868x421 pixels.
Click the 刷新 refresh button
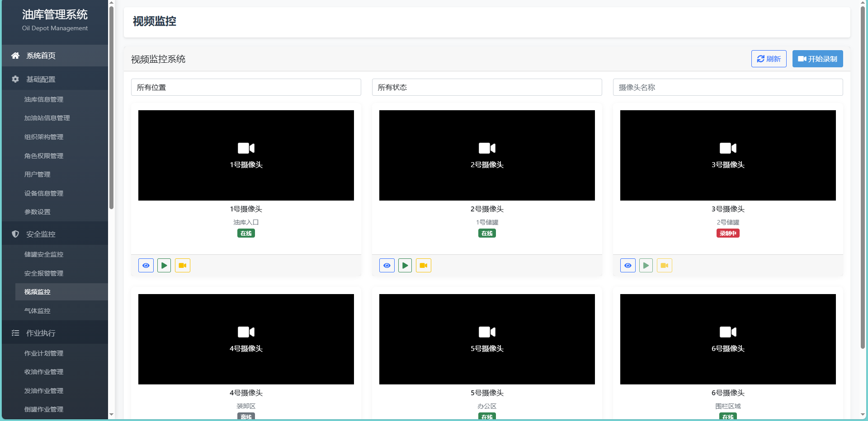pyautogui.click(x=769, y=59)
